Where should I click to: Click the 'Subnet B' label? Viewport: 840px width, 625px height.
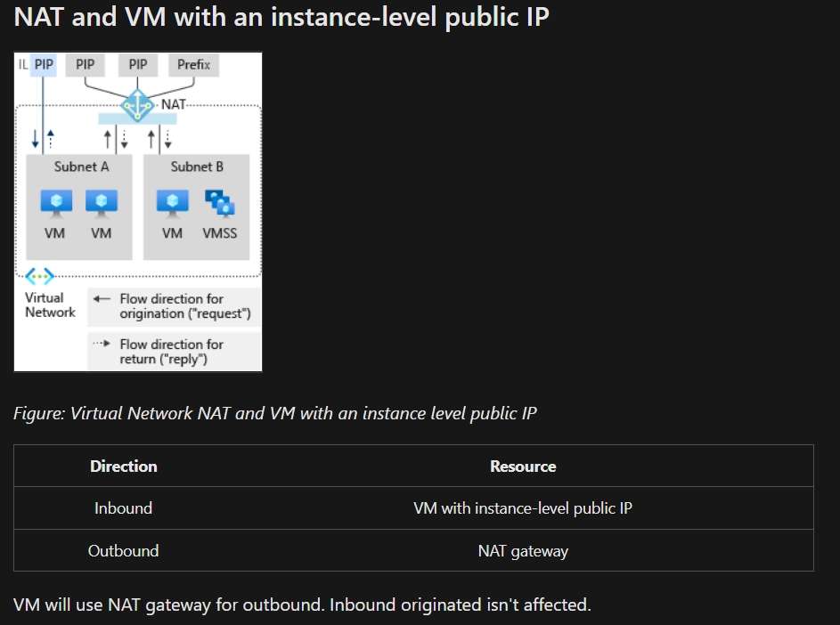tap(197, 166)
